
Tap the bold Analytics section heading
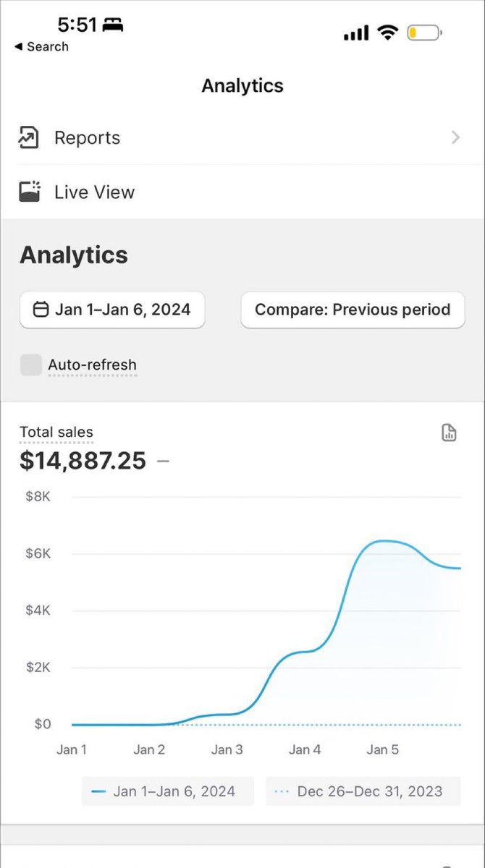pos(74,255)
